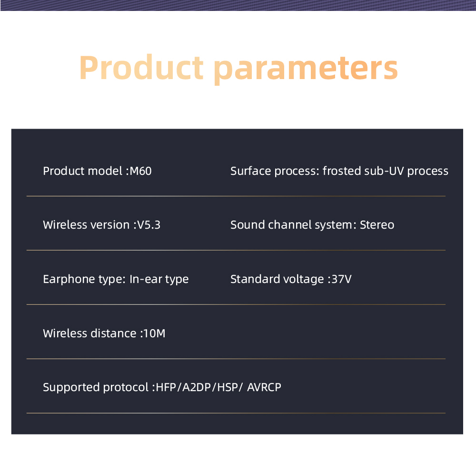Select Earphone type: In-ear type
Image resolution: width=476 pixels, height=463 pixels.
116,279
